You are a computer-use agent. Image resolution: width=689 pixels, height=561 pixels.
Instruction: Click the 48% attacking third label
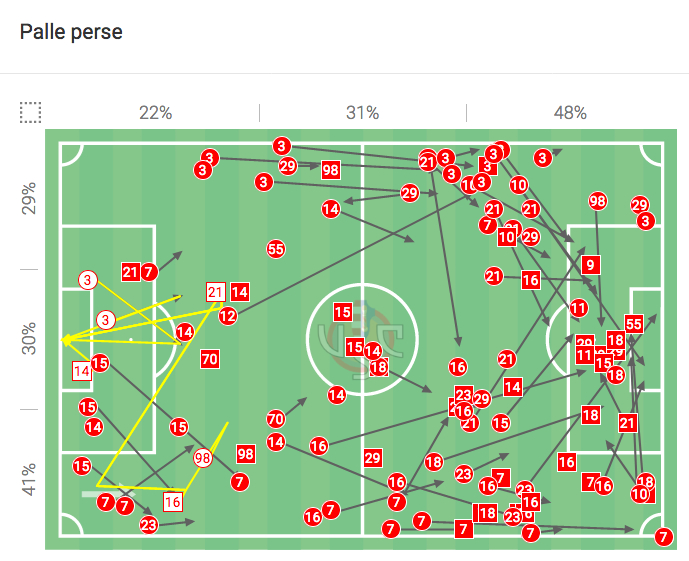(570, 113)
